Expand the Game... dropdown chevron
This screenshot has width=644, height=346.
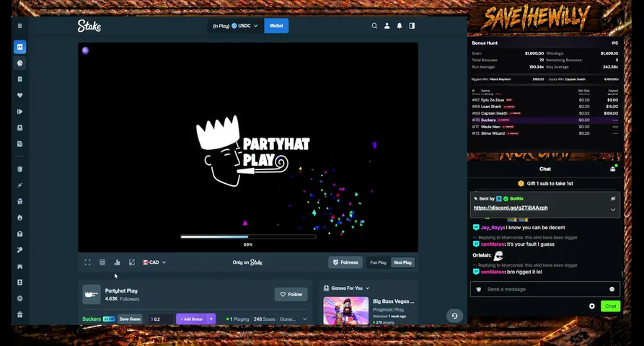tap(305, 319)
